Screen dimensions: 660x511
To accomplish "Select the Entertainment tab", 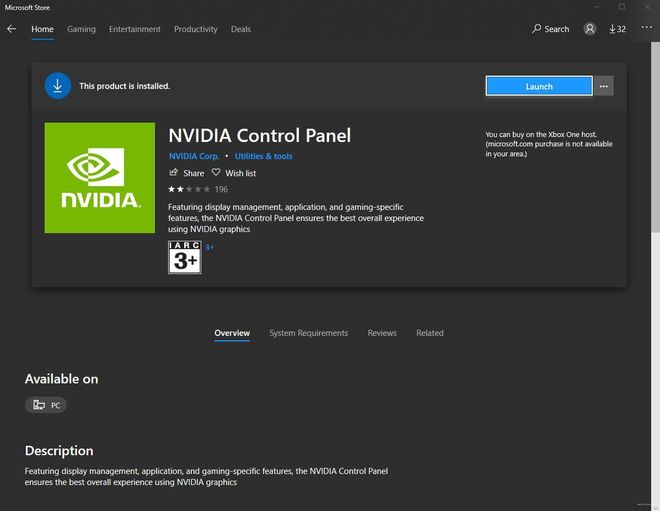I will click(x=134, y=29).
